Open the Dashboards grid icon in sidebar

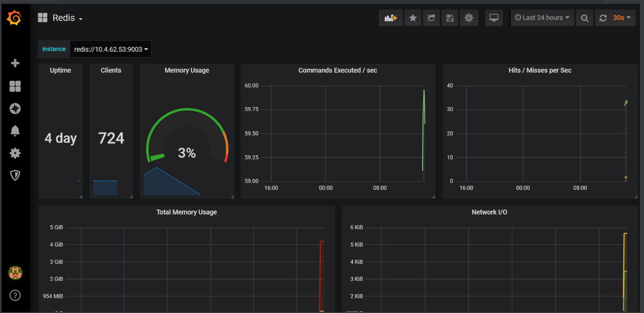15,86
